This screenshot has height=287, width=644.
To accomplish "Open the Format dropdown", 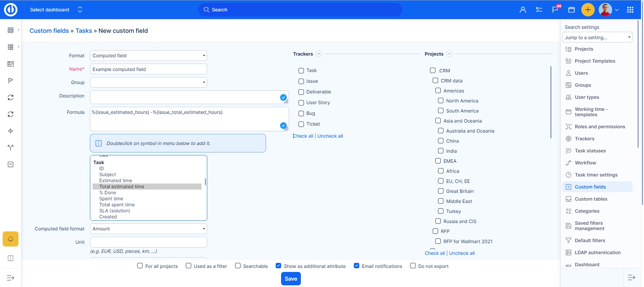I will pyautogui.click(x=148, y=56).
